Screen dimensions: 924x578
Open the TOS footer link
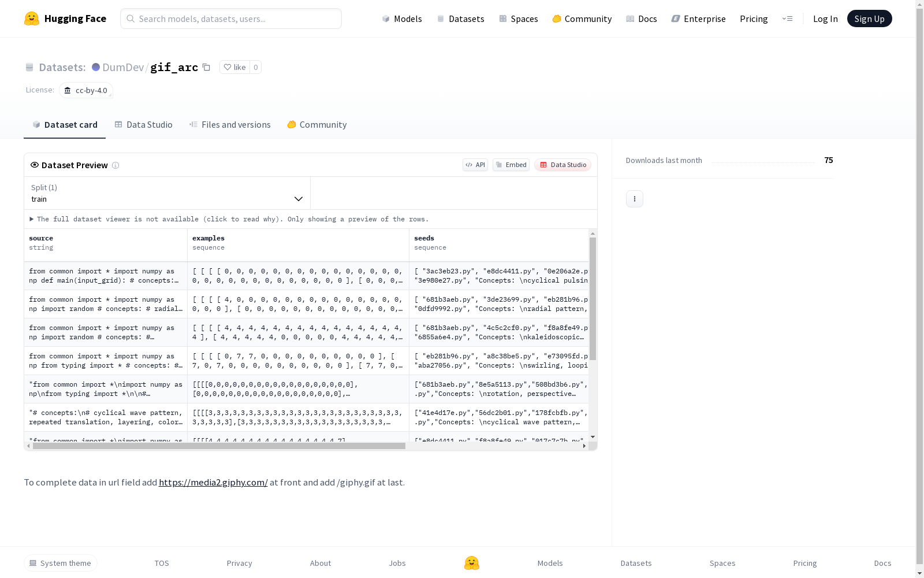[x=162, y=563]
